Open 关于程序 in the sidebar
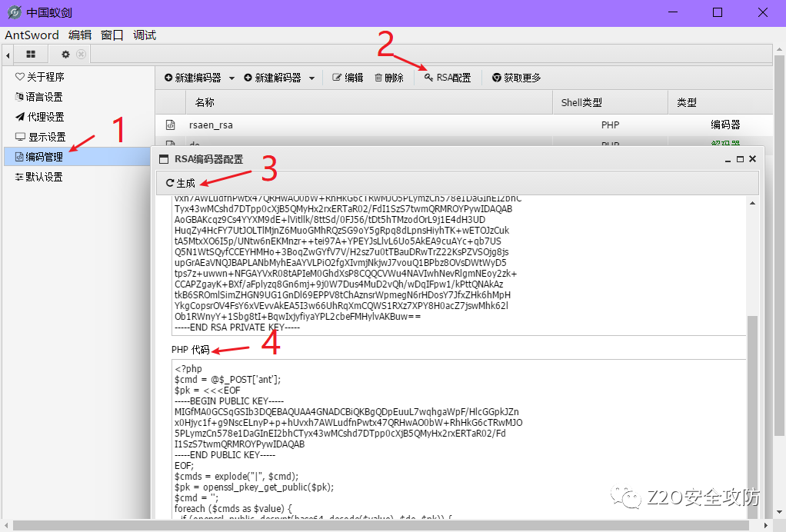The height and width of the screenshot is (532, 786). point(39,77)
